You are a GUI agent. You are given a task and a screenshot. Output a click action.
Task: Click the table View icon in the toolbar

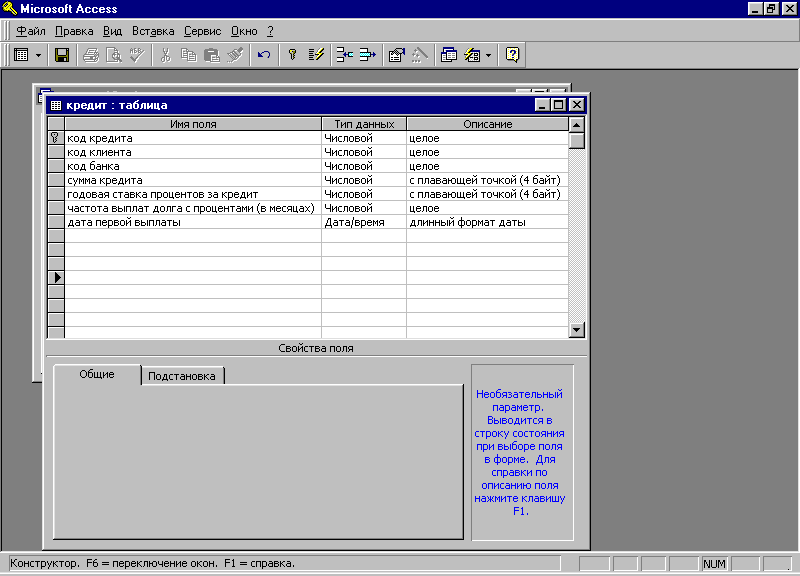[21, 55]
